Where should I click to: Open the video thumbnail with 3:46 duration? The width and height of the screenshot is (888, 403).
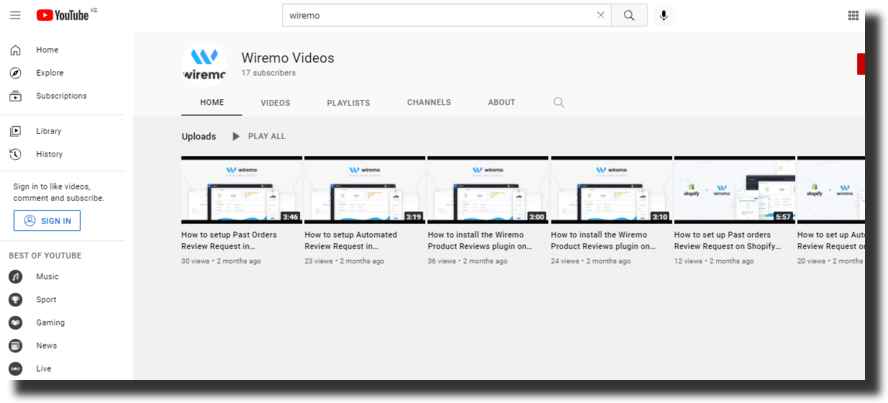click(x=242, y=190)
